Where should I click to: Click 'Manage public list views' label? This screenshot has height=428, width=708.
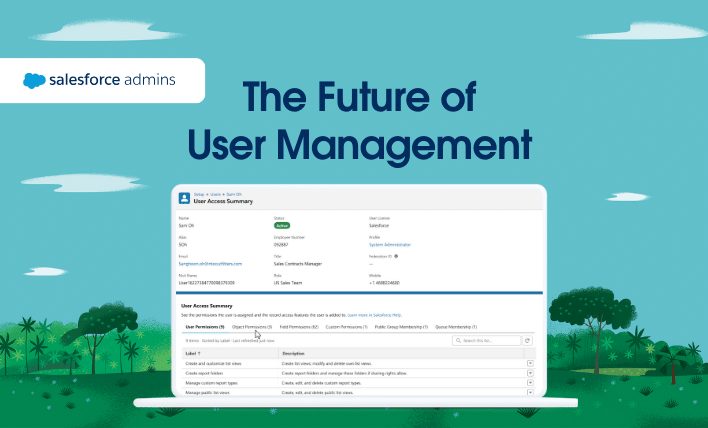207,393
